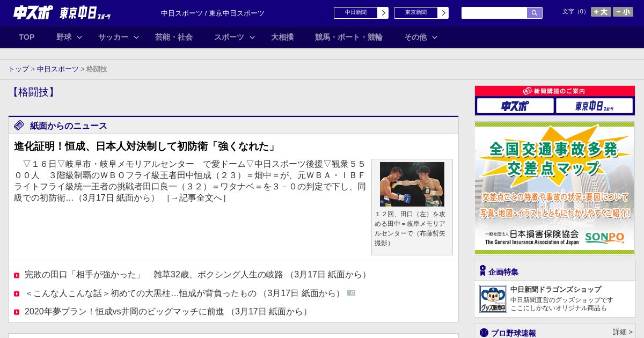Click camera icon beside こんな人こんな話 article

coord(352,293)
